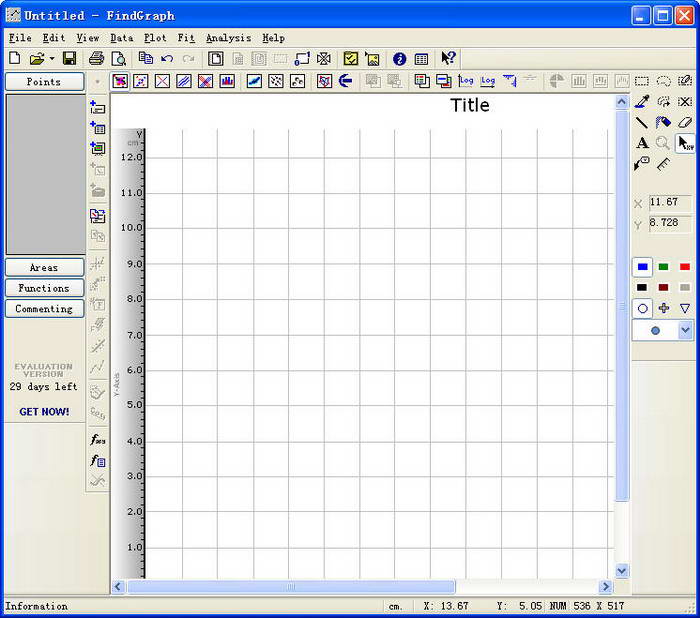Screen dimensions: 700x618
Task: Select the eraser tool
Action: [685, 122]
